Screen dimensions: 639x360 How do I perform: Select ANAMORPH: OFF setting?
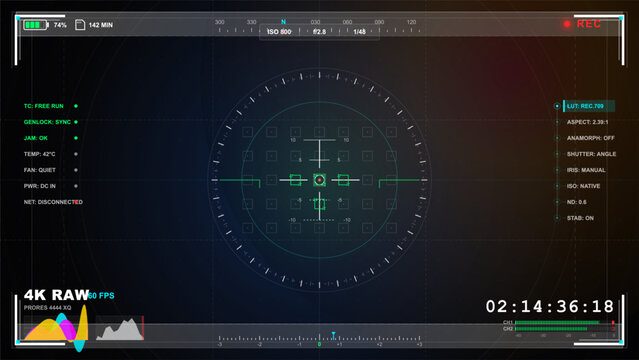(x=591, y=138)
